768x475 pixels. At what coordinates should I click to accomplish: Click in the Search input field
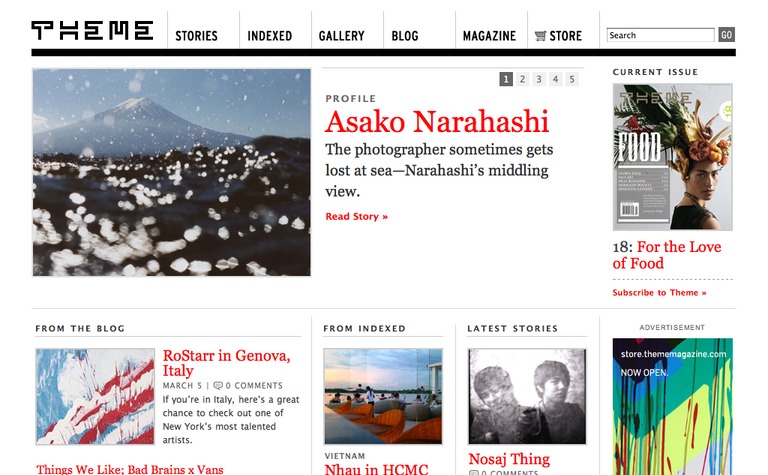pyautogui.click(x=661, y=35)
